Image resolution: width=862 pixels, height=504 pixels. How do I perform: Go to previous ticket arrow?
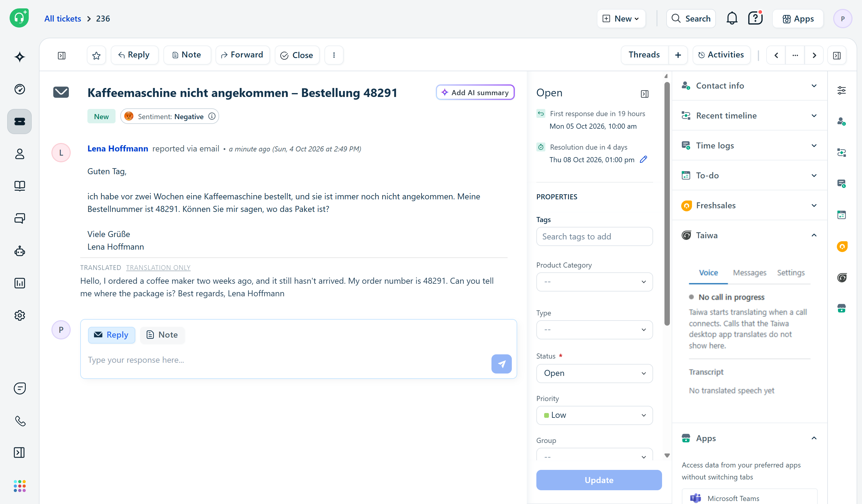[x=776, y=55]
